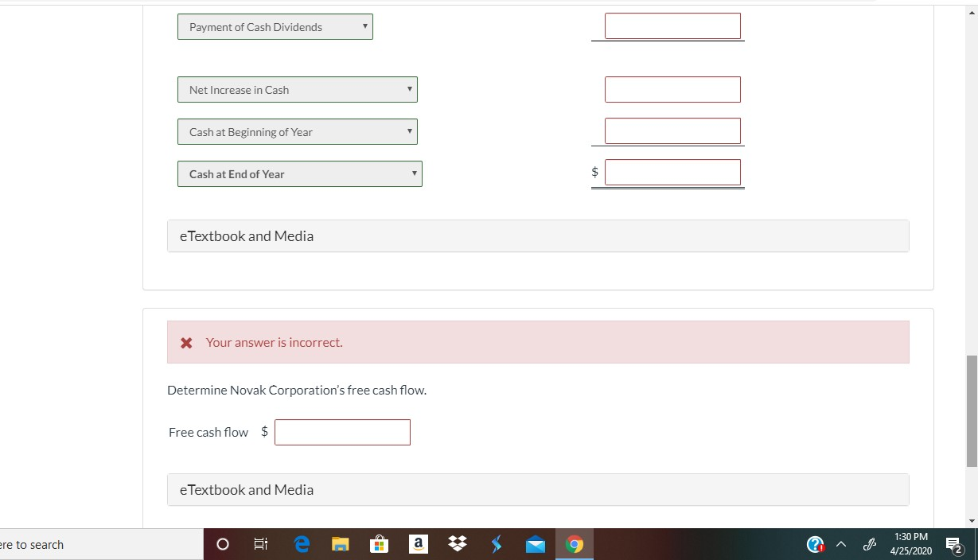The image size is (978, 560).
Task: Open File Explorer folder icon
Action: (x=341, y=545)
